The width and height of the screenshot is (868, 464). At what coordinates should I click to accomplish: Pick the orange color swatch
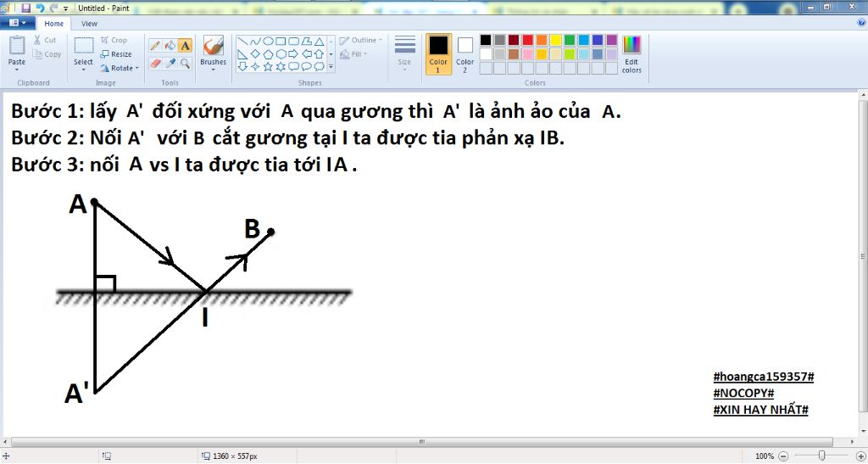point(542,40)
